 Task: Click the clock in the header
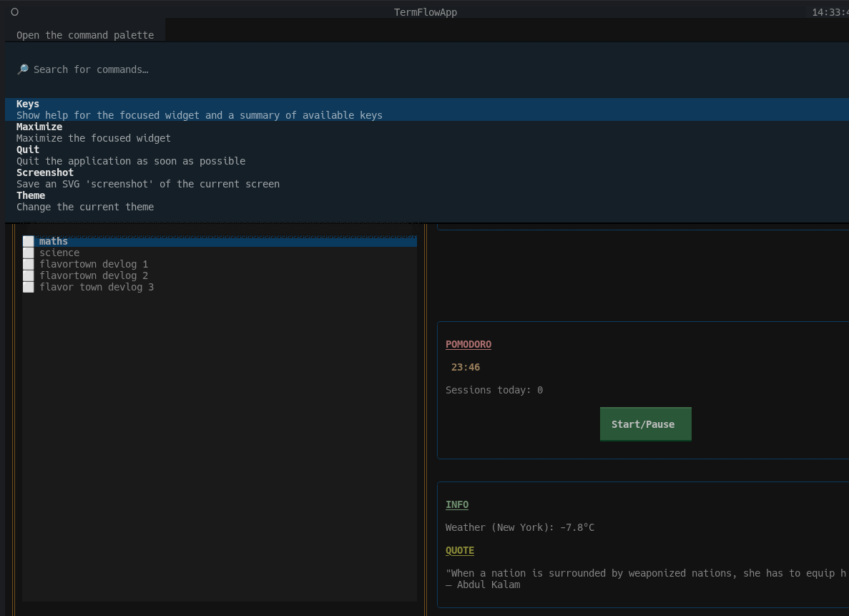[x=830, y=12]
